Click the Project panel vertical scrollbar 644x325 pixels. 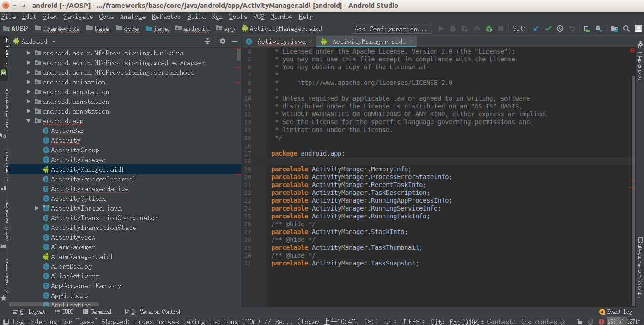click(x=239, y=54)
